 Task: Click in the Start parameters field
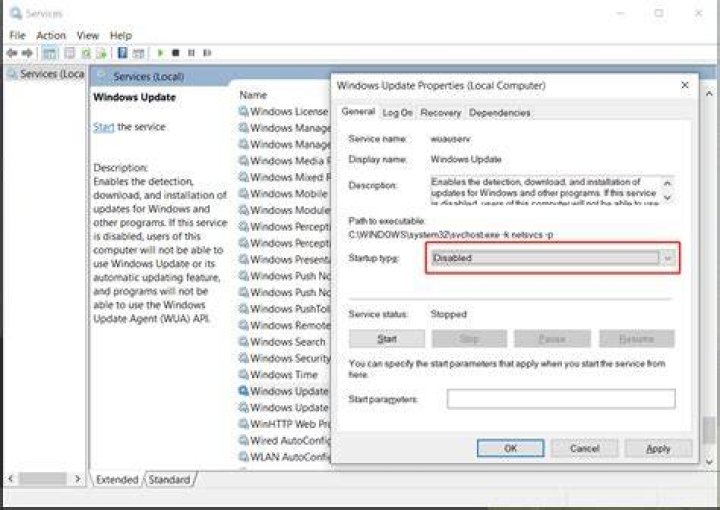point(561,399)
